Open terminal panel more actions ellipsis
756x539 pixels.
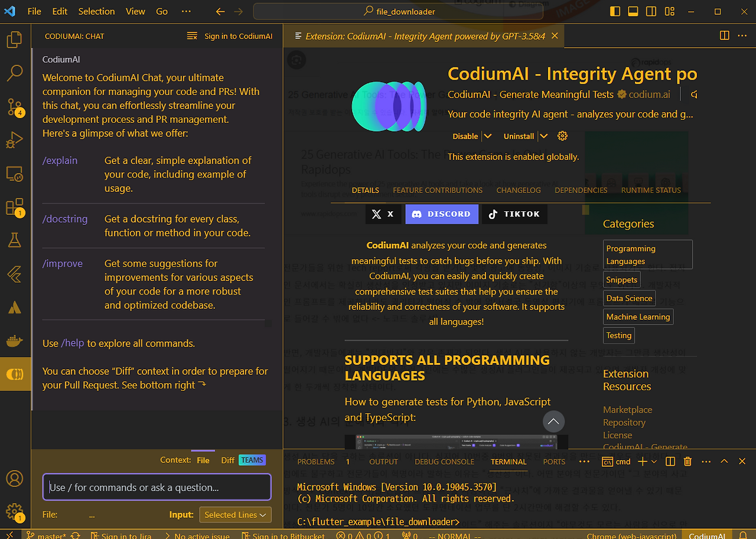(706, 462)
